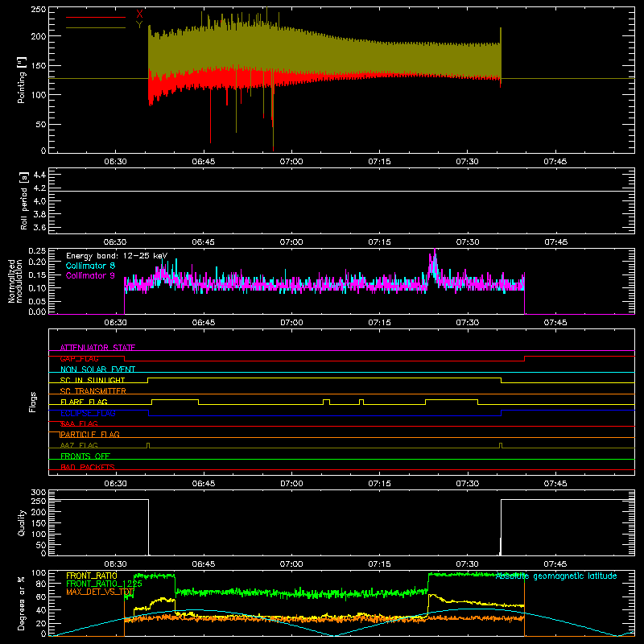Click the "07:00" time label under Pointing plot
The image size is (644, 644).
click(x=291, y=162)
